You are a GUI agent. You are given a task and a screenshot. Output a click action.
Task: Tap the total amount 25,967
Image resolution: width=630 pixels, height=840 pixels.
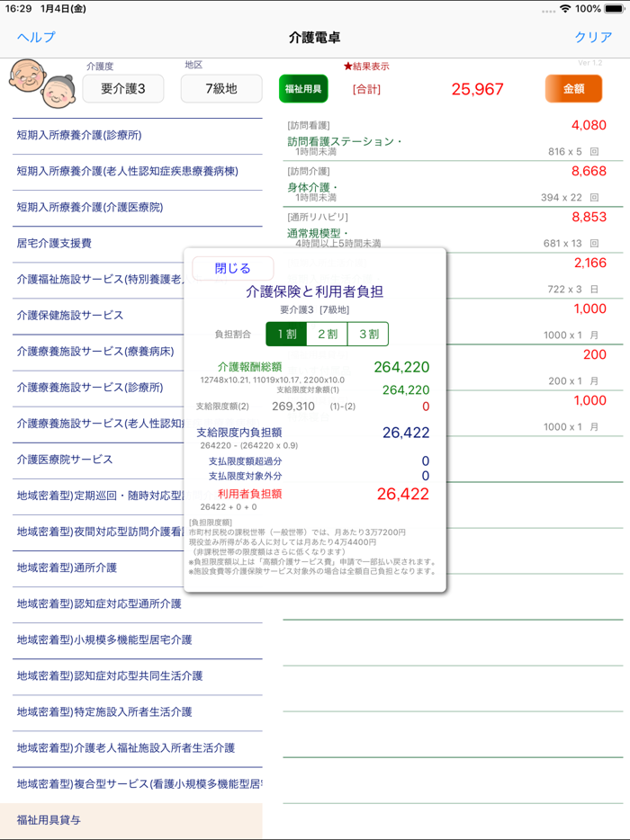pyautogui.click(x=477, y=89)
